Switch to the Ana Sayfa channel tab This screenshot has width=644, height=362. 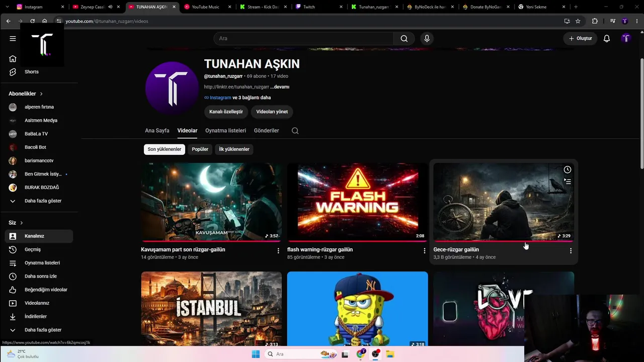pyautogui.click(x=157, y=131)
